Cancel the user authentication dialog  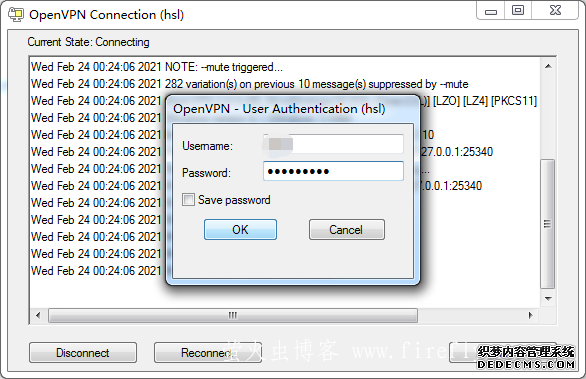point(346,229)
